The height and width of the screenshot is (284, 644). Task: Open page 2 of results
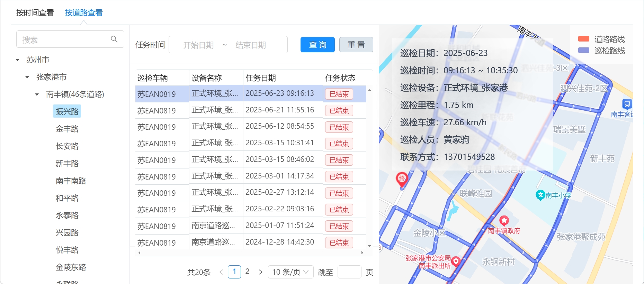point(247,272)
